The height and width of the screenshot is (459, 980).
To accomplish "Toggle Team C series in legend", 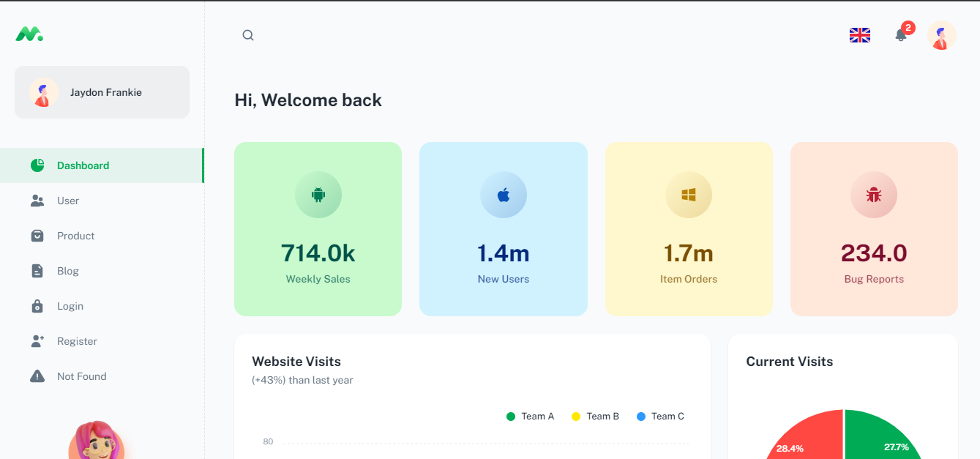I will pos(660,417).
